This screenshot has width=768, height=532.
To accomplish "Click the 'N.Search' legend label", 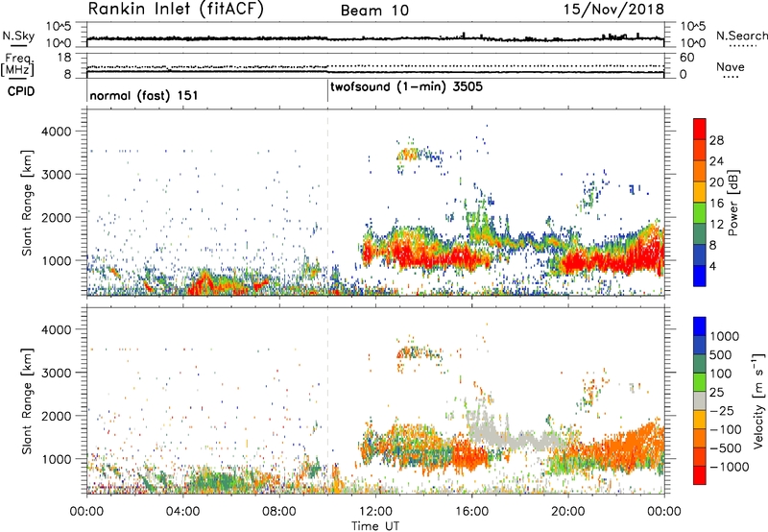I will point(741,36).
